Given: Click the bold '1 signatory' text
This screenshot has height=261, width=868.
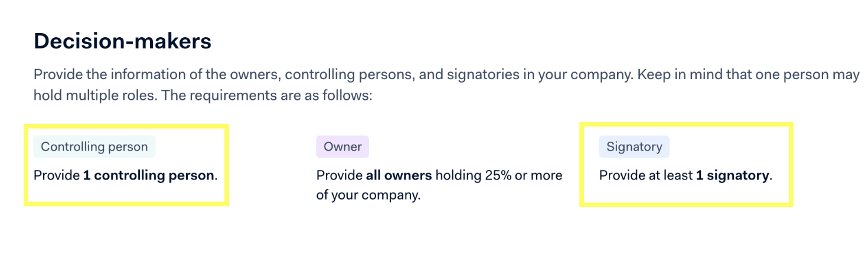Looking at the screenshot, I should click(x=733, y=175).
